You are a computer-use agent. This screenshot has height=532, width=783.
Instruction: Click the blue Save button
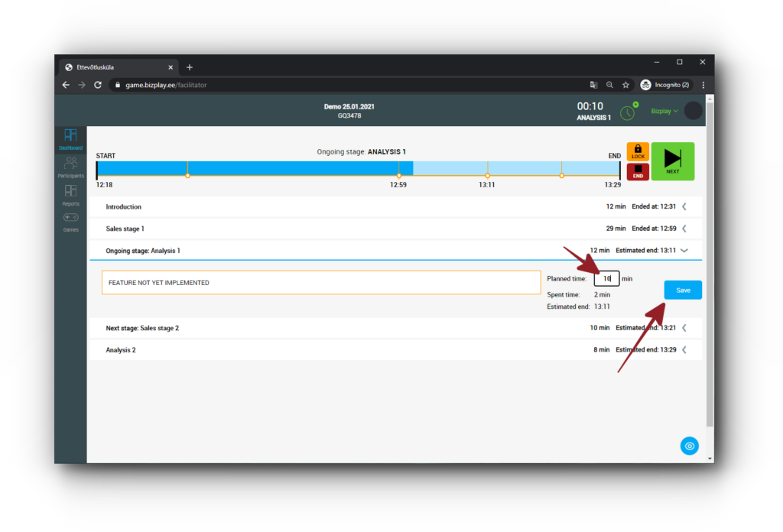click(x=683, y=290)
